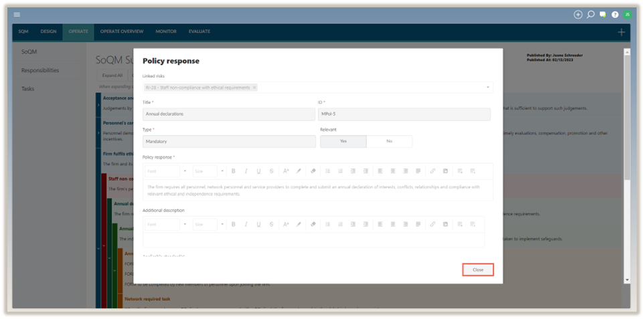Insert link via Policy response toolbar icon
644x319 pixels.
432,171
